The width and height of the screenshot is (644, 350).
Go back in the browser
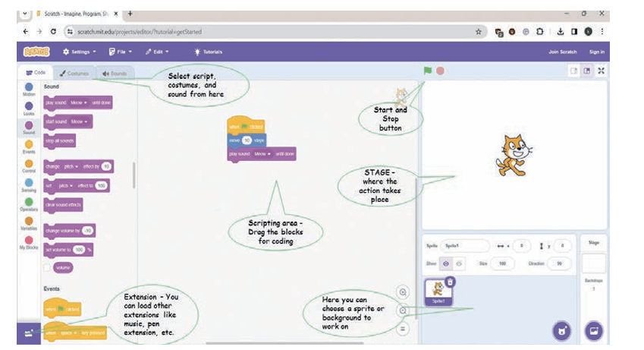pyautogui.click(x=26, y=31)
